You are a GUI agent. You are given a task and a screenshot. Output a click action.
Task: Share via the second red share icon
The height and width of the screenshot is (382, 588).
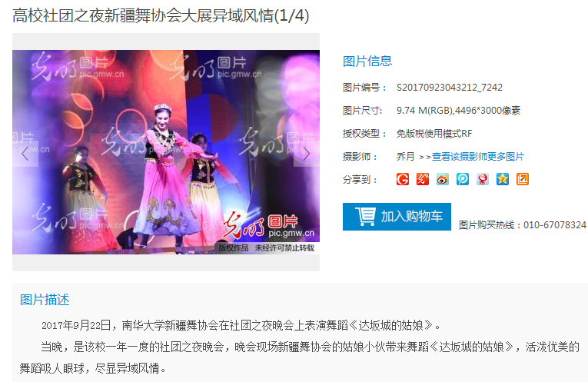tap(423, 179)
